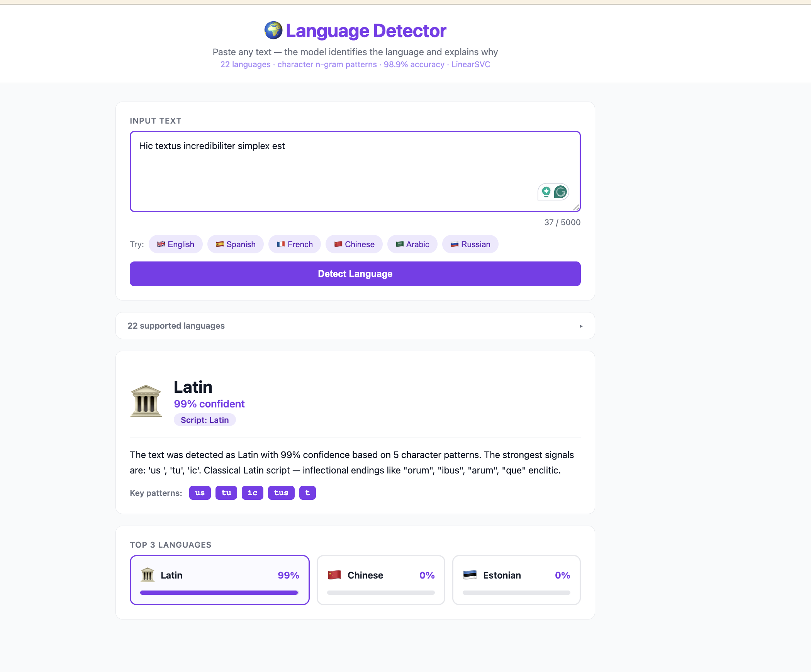Click the '37 / 5000' character counter
811x672 pixels.
(562, 222)
